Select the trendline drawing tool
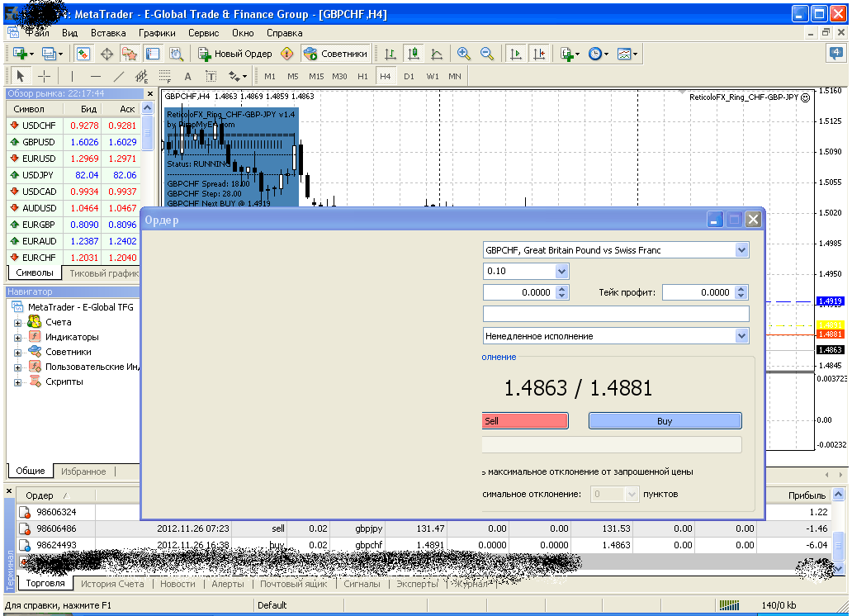 click(x=119, y=76)
